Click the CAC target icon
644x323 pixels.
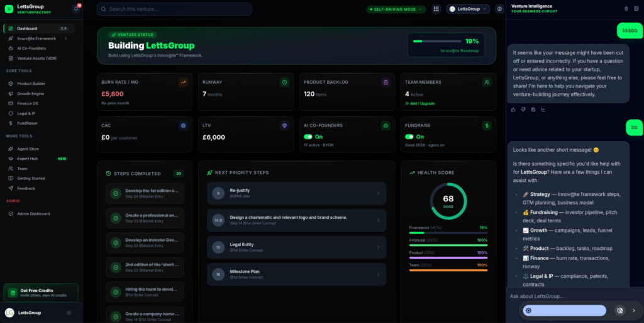[183, 126]
